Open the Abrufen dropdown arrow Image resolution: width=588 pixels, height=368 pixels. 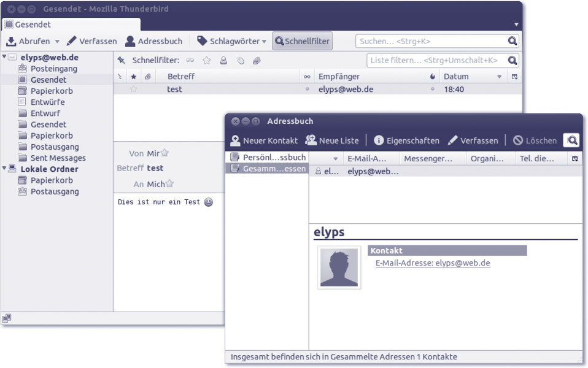57,42
